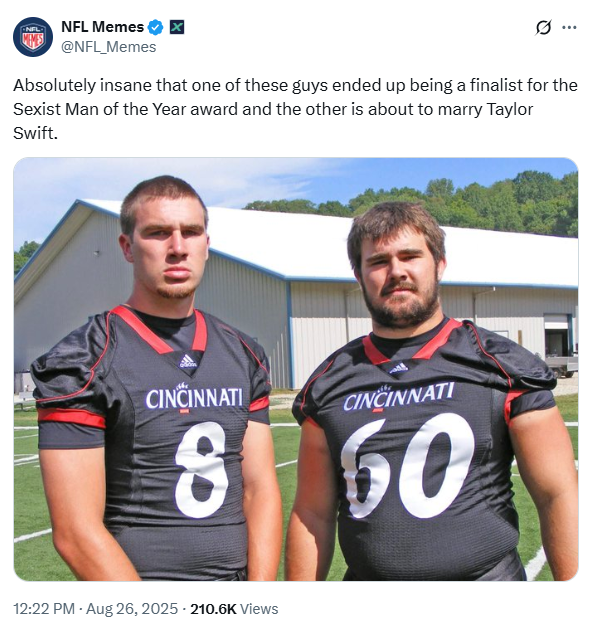The width and height of the screenshot is (594, 634).
Task: Click the Adidas logo on left jersey
Action: point(188,361)
